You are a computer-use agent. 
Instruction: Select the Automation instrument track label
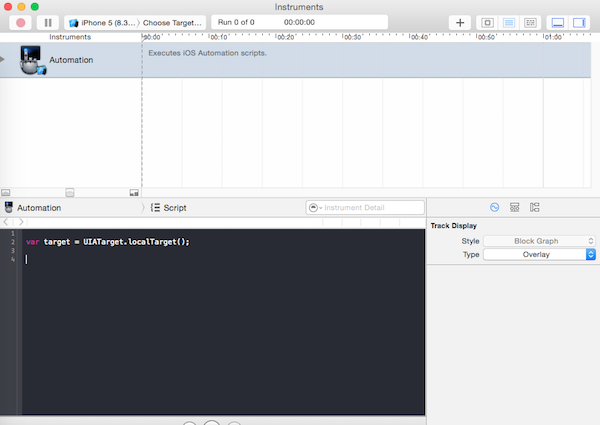pos(71,60)
